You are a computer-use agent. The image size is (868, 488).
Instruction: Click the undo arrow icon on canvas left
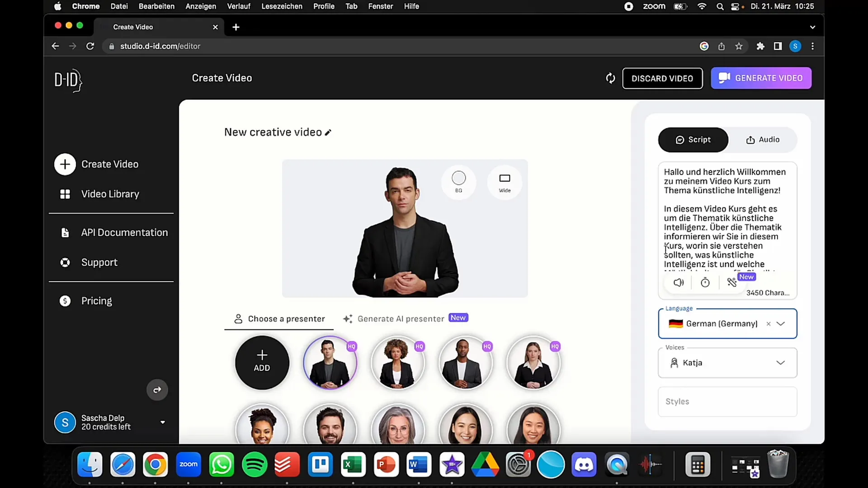pyautogui.click(x=157, y=389)
